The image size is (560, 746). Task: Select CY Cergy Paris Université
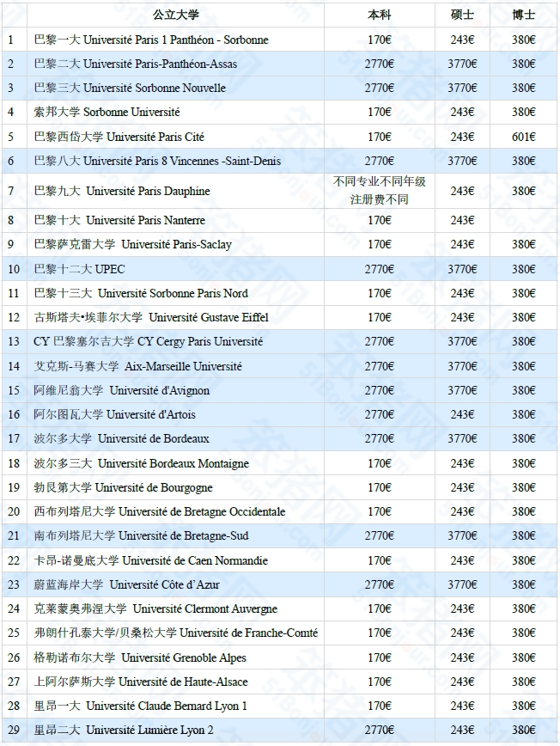(149, 341)
